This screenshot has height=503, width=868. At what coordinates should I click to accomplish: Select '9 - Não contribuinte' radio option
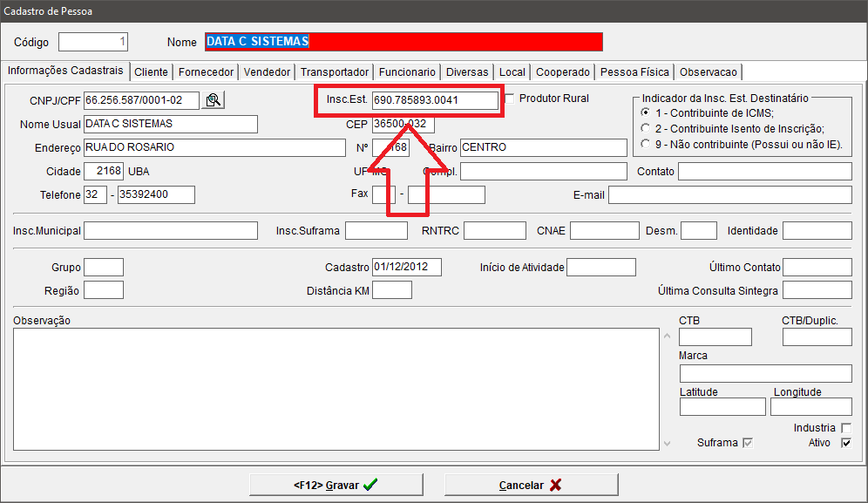pyautogui.click(x=645, y=144)
